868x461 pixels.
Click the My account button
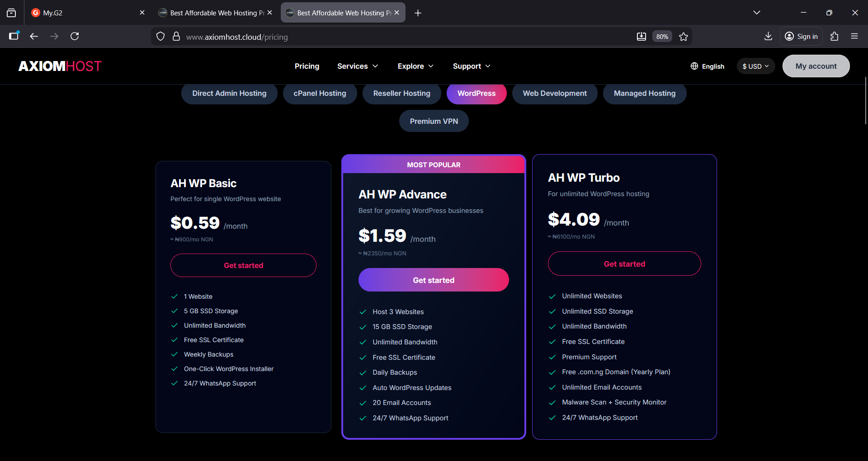coord(816,66)
